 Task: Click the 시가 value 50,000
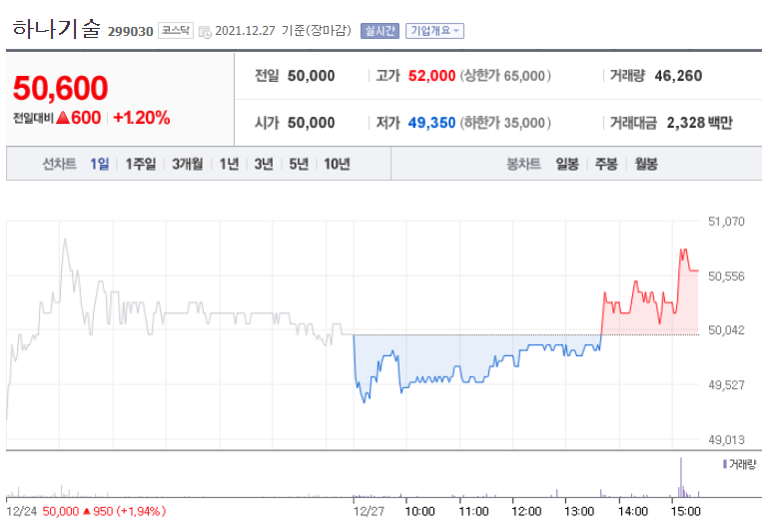pyautogui.click(x=311, y=123)
